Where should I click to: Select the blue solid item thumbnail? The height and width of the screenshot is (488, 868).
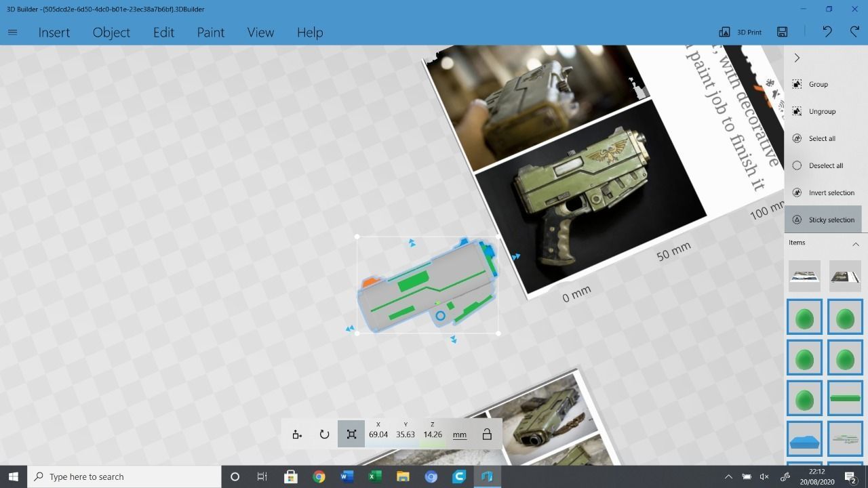pyautogui.click(x=805, y=439)
